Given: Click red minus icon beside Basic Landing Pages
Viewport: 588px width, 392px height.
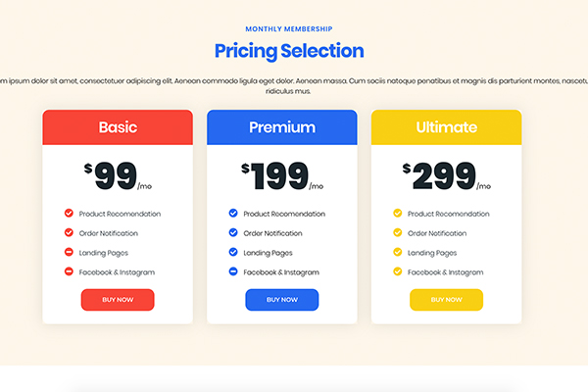Looking at the screenshot, I should 69,252.
